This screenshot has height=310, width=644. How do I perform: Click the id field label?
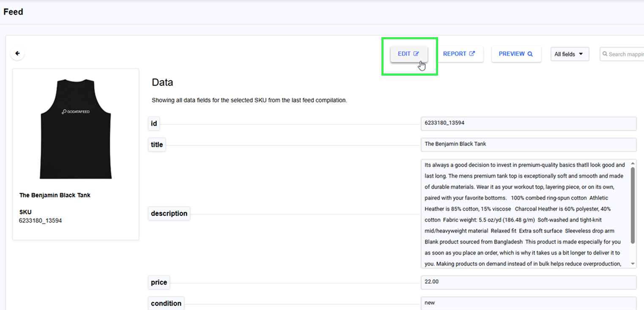(154, 124)
